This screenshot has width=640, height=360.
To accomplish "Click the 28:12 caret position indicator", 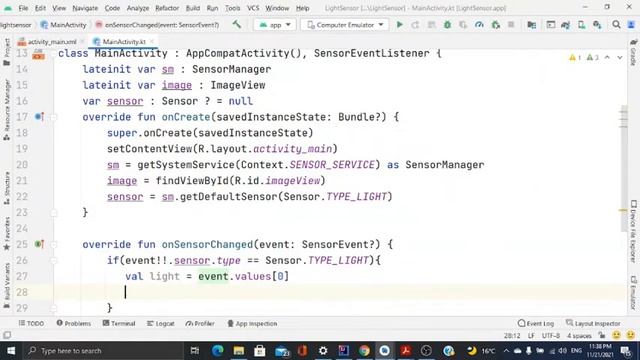I will coord(512,336).
